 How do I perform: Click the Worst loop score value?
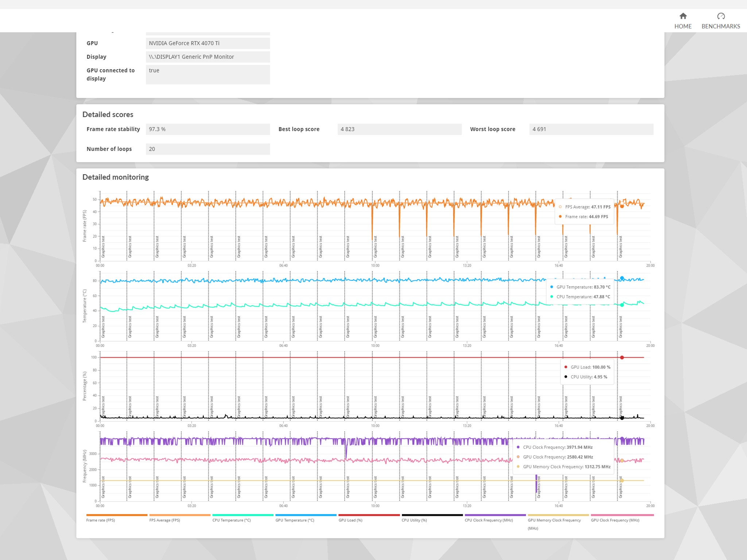pyautogui.click(x=591, y=129)
